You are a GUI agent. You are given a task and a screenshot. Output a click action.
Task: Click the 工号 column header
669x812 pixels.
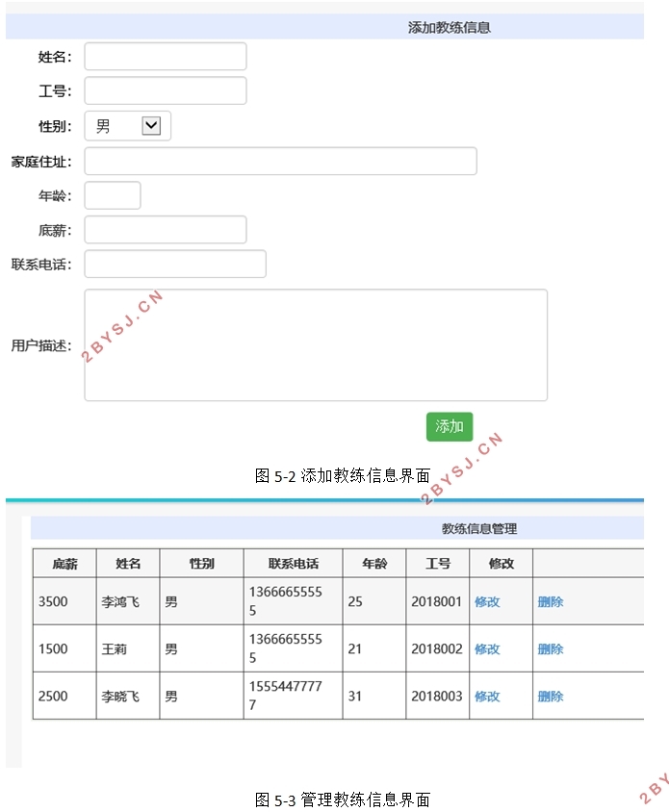point(438,564)
